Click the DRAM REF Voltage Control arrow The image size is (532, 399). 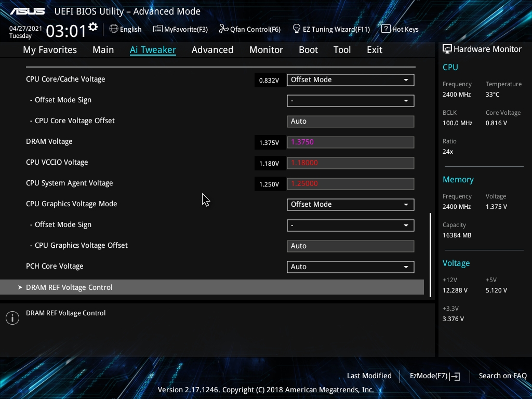click(20, 287)
